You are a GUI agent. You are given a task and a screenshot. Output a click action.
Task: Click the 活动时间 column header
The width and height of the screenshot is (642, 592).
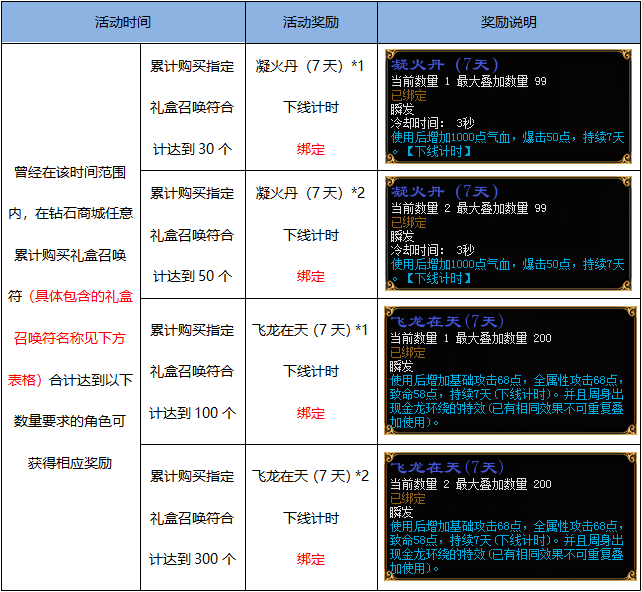[x=123, y=22]
